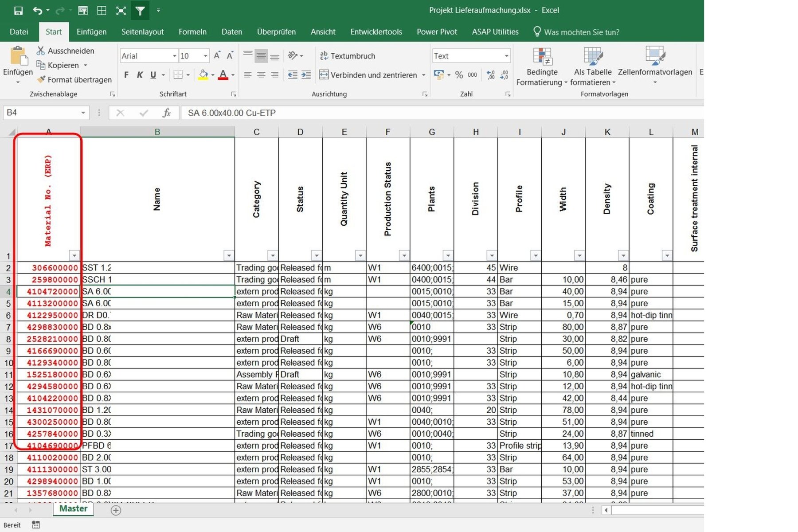Toggle underline (U) formatting

pyautogui.click(x=153, y=75)
